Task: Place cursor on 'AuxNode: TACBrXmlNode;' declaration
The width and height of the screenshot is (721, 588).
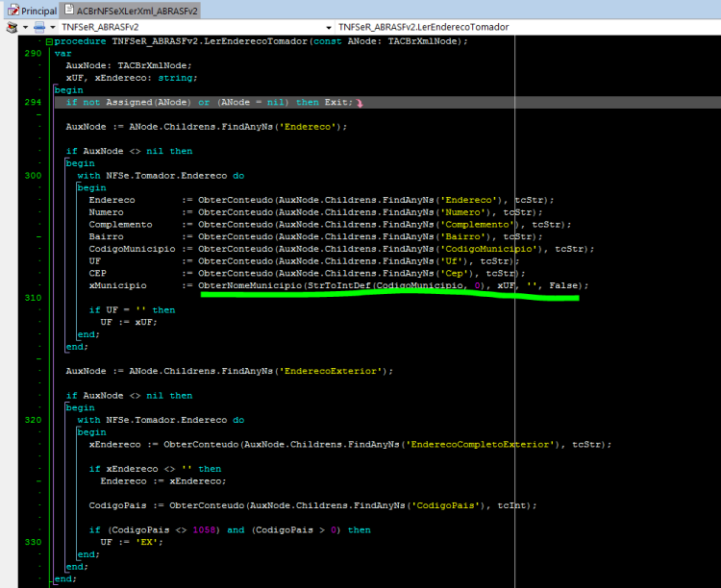Action: tap(129, 65)
